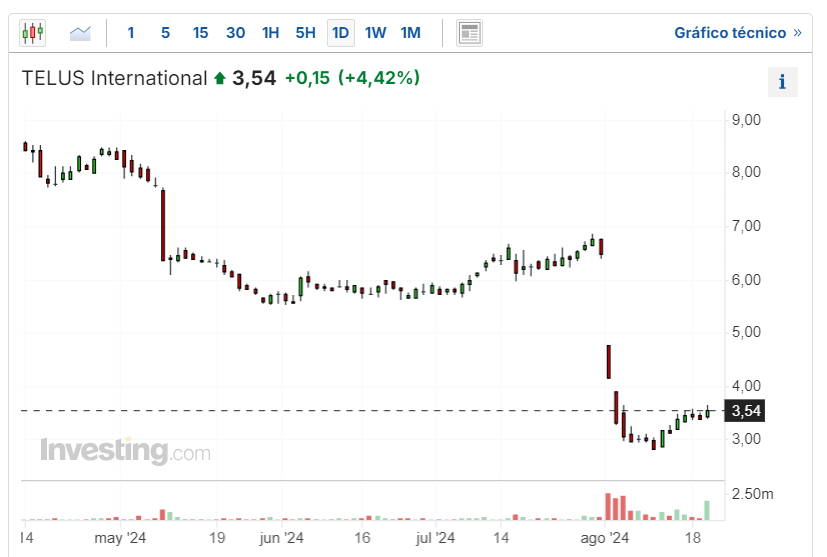The height and width of the screenshot is (557, 827).
Task: Select the 1M monthly interval
Action: (x=410, y=33)
